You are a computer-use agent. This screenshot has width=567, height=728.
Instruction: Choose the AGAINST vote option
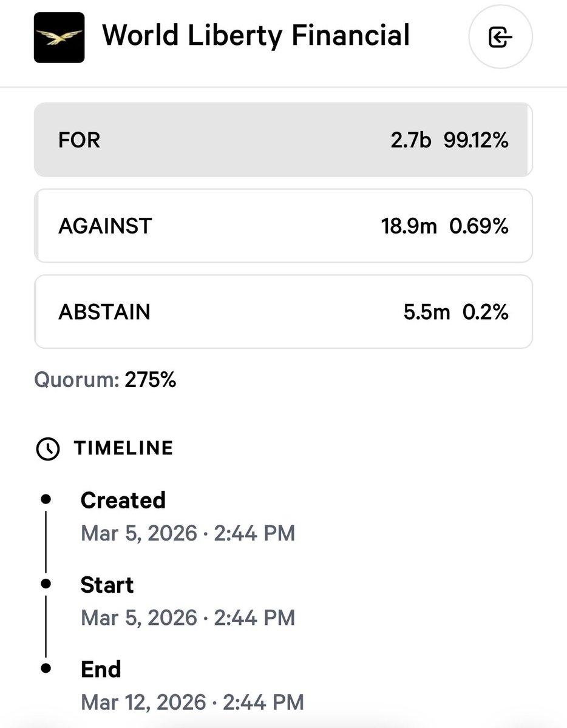tap(283, 226)
